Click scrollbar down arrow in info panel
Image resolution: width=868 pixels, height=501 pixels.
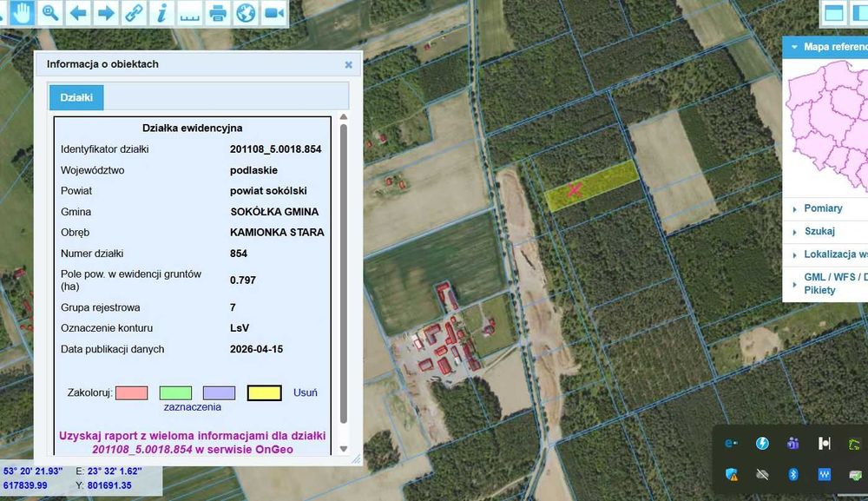(x=343, y=449)
